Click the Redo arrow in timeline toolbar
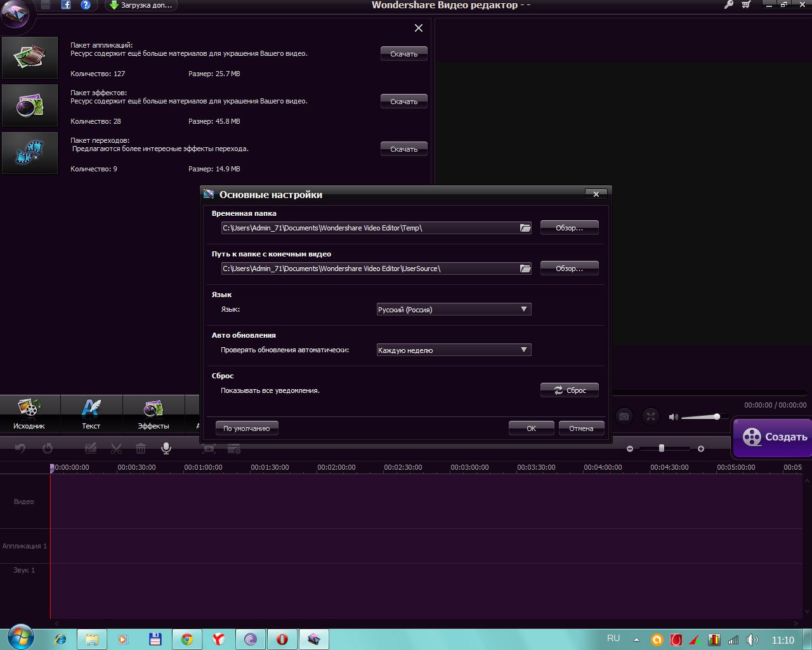This screenshot has height=650, width=812. click(x=48, y=449)
